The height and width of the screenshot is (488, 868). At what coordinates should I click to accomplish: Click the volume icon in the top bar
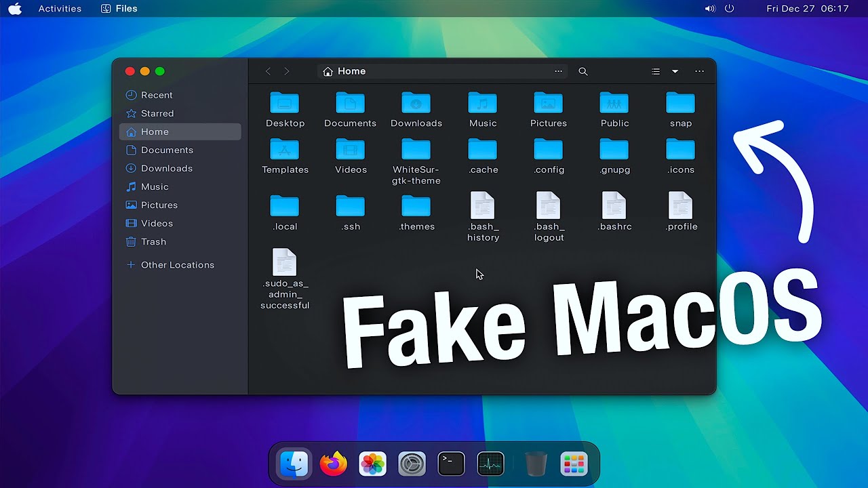[710, 9]
